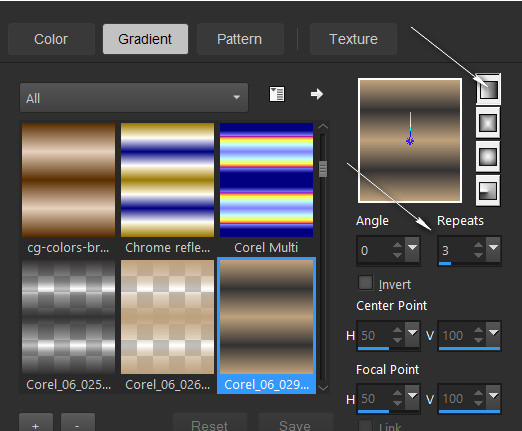Click the Center Point V value field

coord(455,335)
